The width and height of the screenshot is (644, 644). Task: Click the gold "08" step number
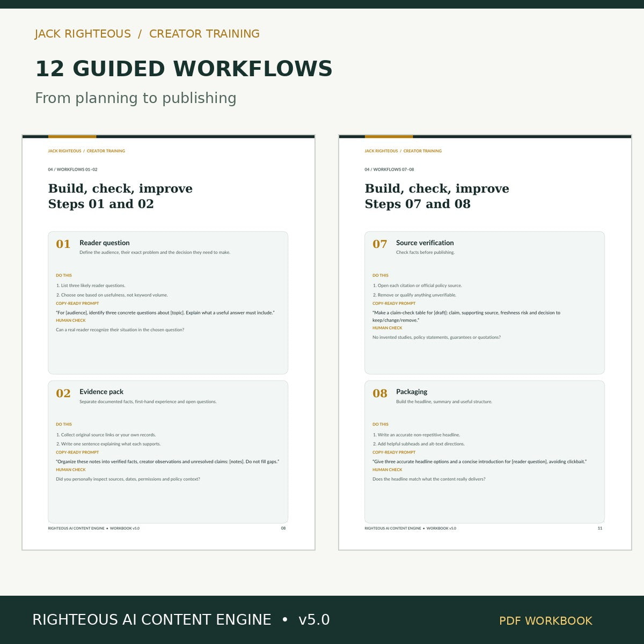(380, 393)
